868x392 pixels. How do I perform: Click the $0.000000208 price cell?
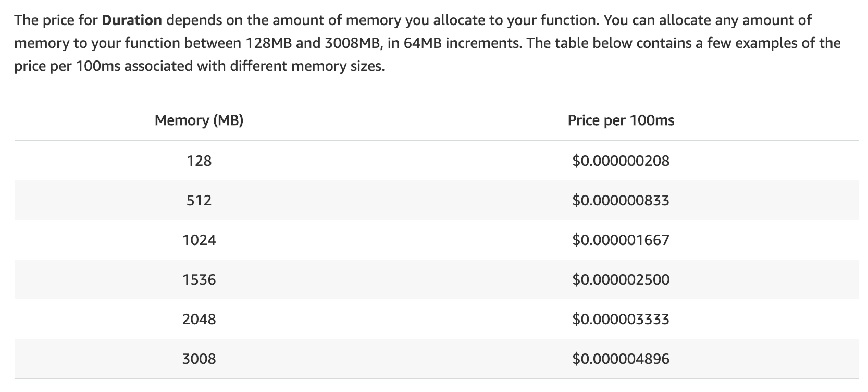[x=621, y=161]
